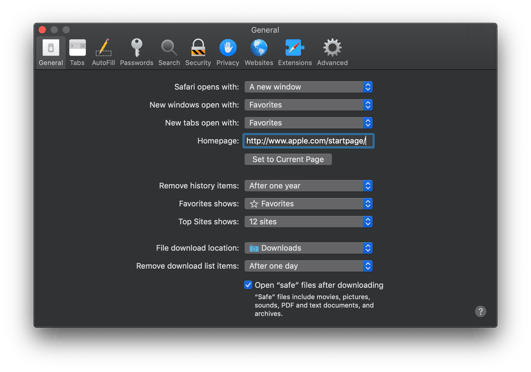Screen dimensions: 531x372
Task: Toggle Open "safe" files after downloading checkbox
Action: (248, 285)
